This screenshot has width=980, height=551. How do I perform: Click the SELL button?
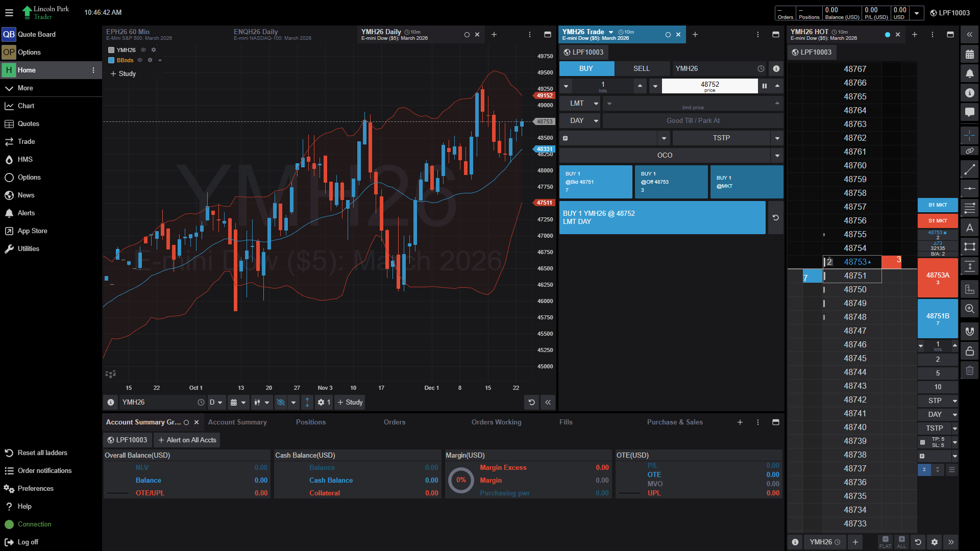point(641,68)
